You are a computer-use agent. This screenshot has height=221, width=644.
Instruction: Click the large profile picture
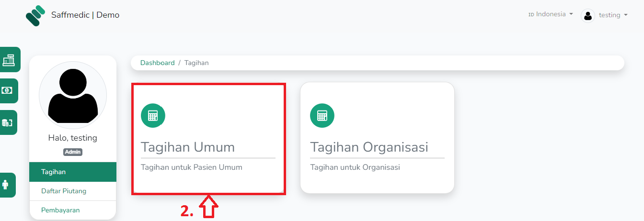coord(73,95)
